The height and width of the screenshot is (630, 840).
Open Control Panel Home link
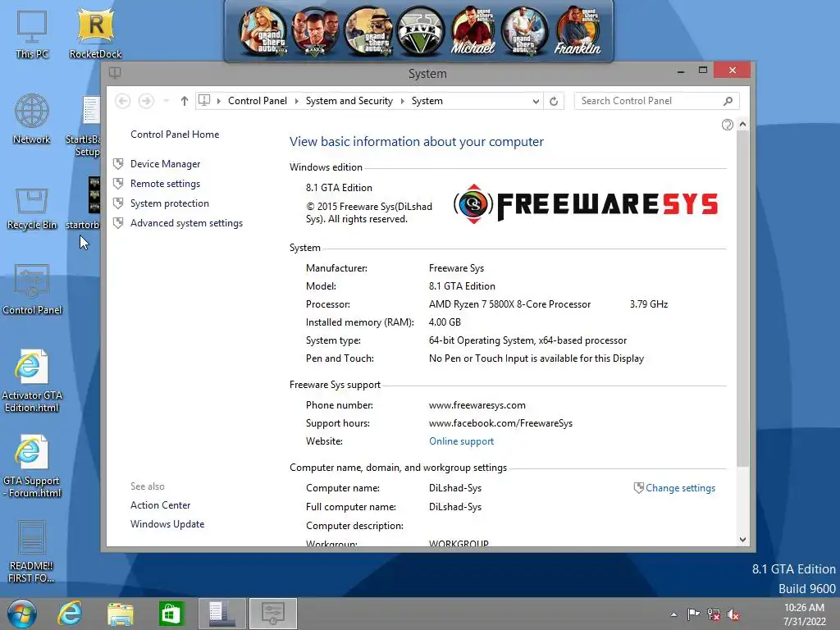tap(175, 135)
